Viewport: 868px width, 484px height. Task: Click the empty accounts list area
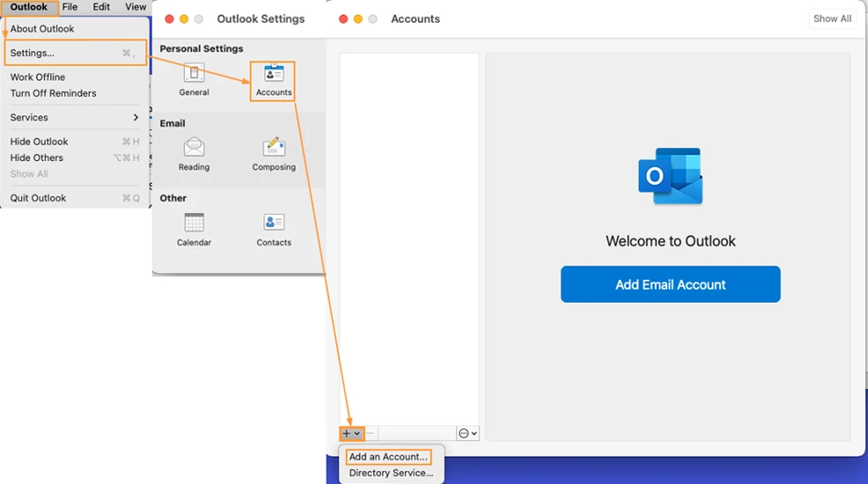coord(409,238)
